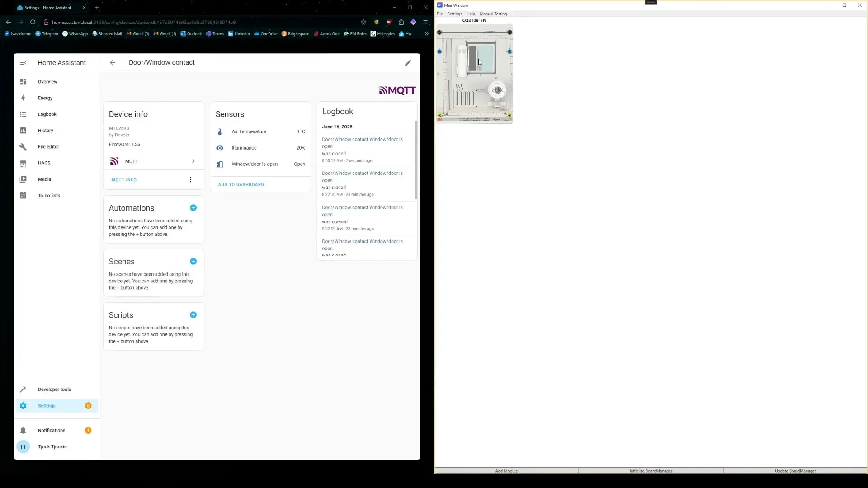Open the Teams bookmark
Screen dimensions: 868x488
pos(215,34)
